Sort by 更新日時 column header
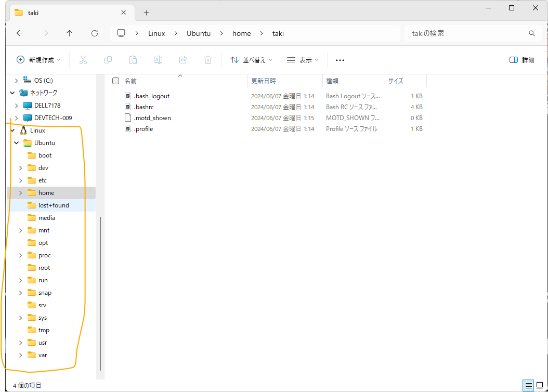This screenshot has width=548, height=392. pos(264,81)
